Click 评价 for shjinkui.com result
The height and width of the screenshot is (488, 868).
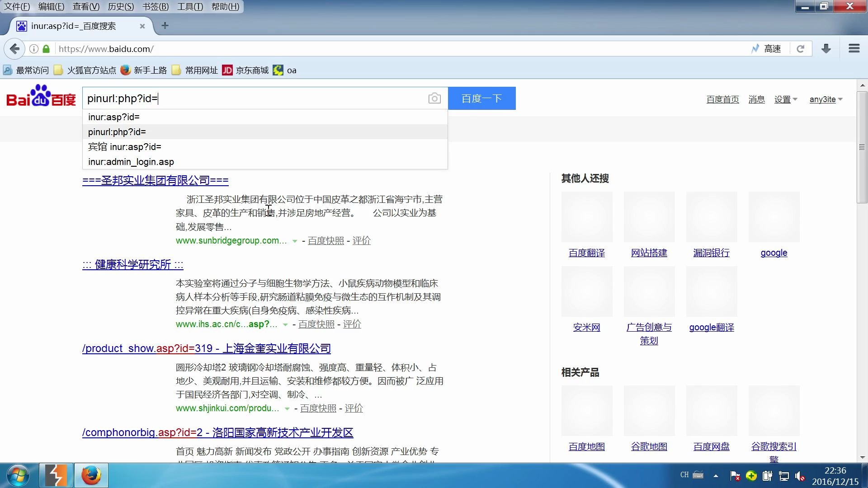(x=354, y=408)
